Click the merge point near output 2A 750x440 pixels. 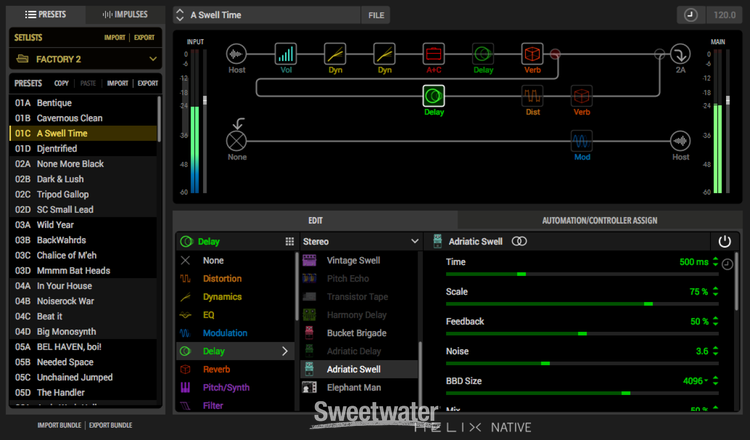[x=660, y=54]
